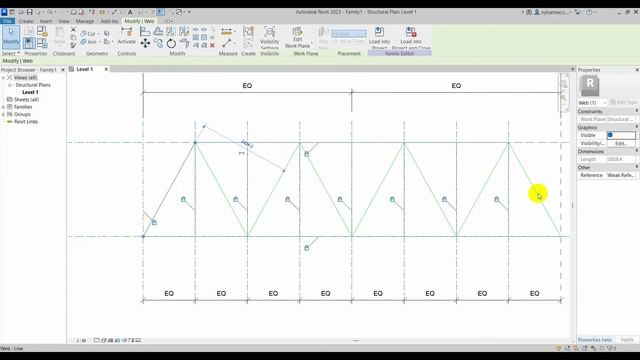Expand the Select dropdown under Modify
640x360 pixels.
coord(10,53)
